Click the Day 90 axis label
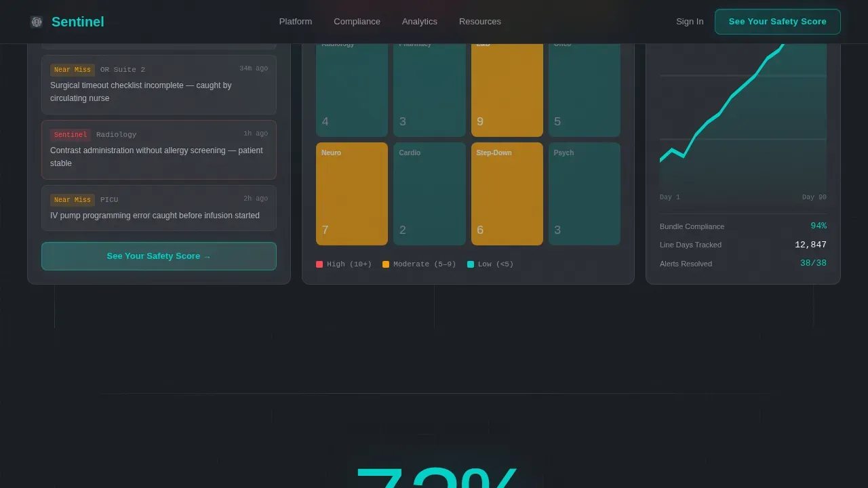This screenshot has width=868, height=488. (x=814, y=197)
